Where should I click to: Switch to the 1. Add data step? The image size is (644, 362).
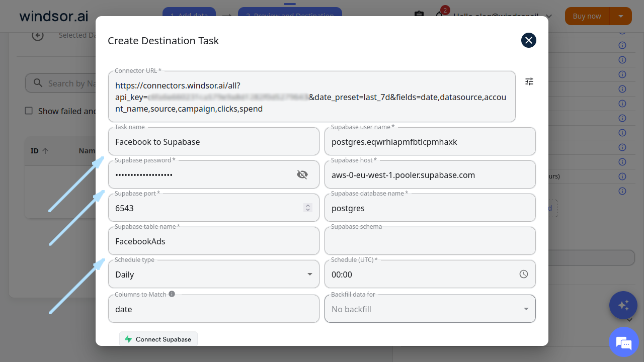(x=189, y=16)
